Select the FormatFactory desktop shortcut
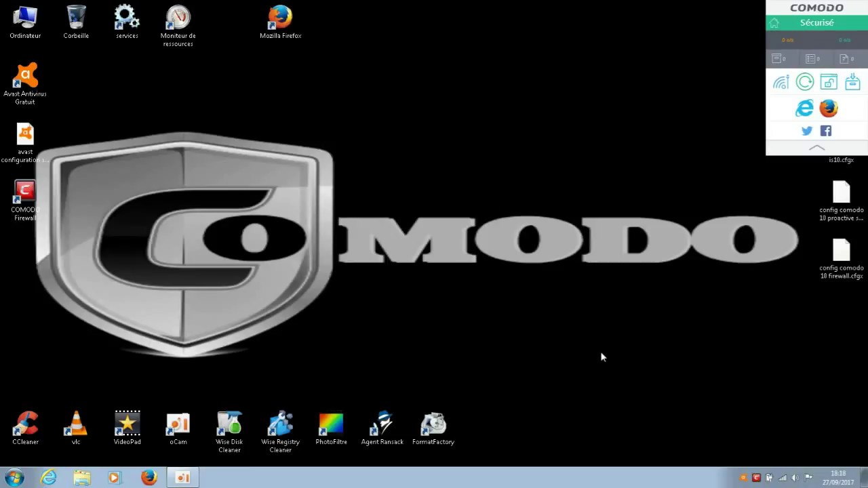Image resolution: width=868 pixels, height=488 pixels. pos(433,428)
